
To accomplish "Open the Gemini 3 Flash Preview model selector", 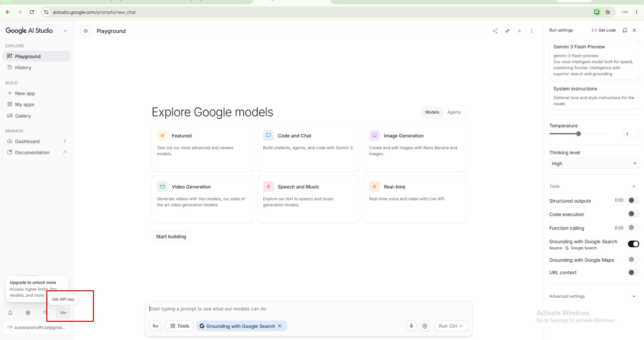I will pyautogui.click(x=594, y=60).
